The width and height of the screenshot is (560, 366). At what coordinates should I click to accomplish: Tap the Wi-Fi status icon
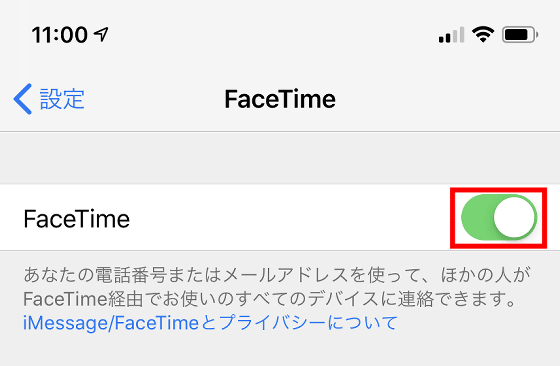click(483, 35)
